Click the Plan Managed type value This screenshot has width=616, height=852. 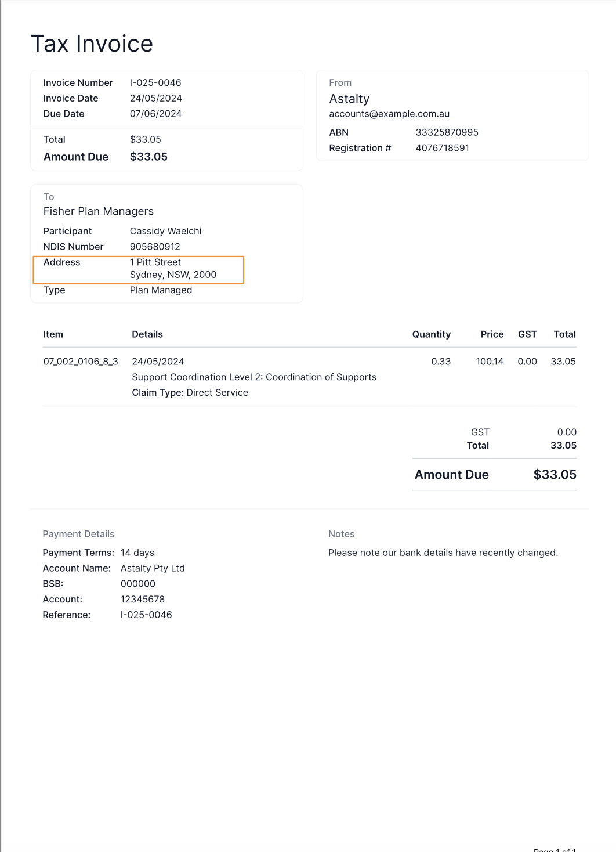point(161,290)
